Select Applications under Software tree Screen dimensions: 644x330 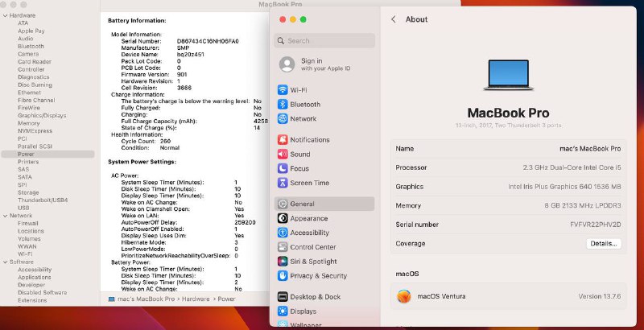34,278
